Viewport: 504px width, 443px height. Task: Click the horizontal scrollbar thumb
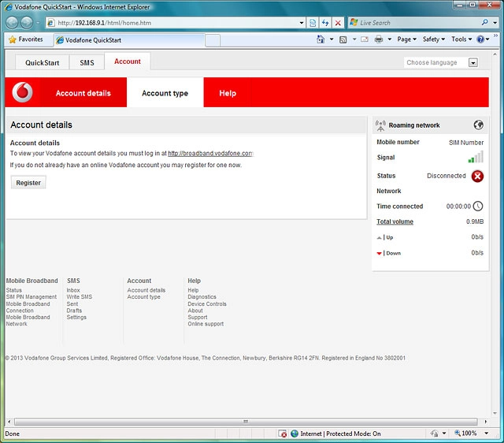(246, 421)
